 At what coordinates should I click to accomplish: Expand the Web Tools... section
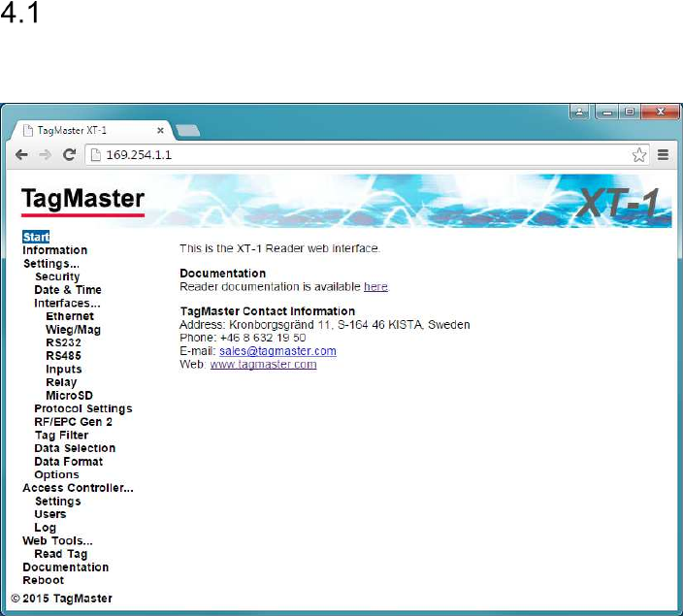pos(57,540)
